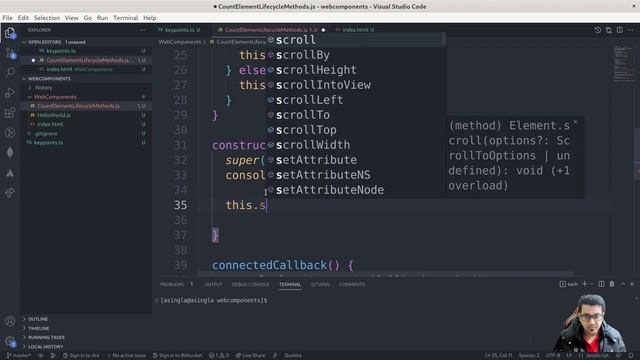
Task: Click the open changes icon in editor toolbar
Action: (x=609, y=30)
